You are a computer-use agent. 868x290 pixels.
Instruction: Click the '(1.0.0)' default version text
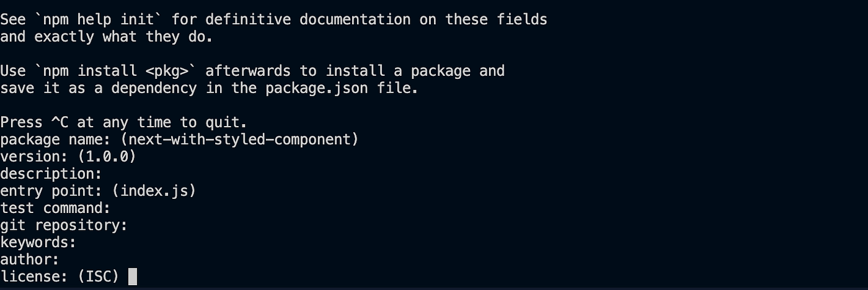coord(107,156)
